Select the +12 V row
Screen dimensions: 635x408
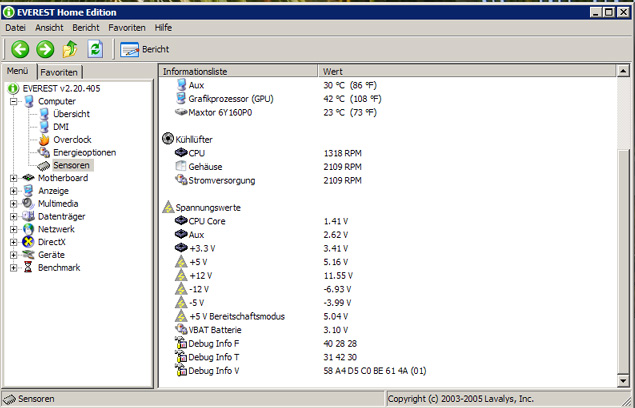(x=388, y=276)
